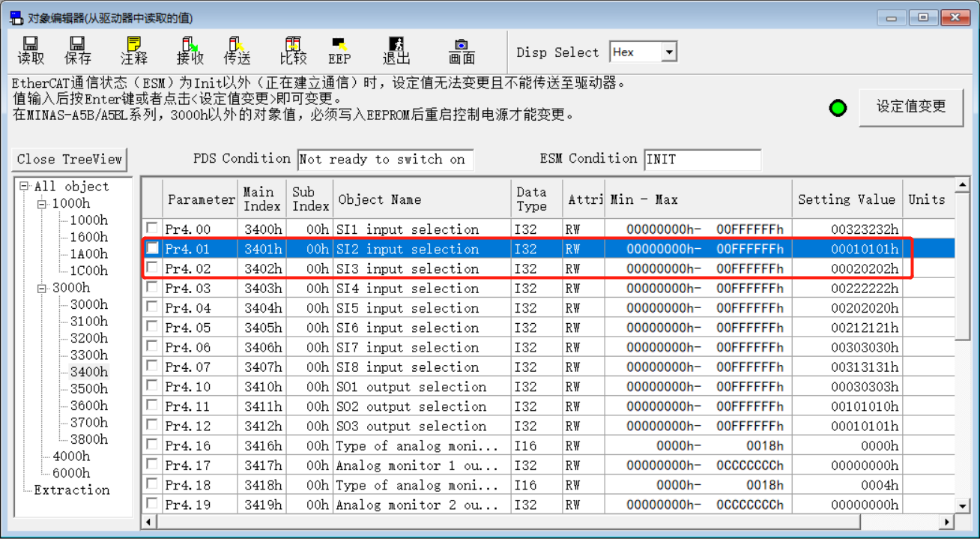
Task: Click the Parameter column header
Action: tap(201, 199)
